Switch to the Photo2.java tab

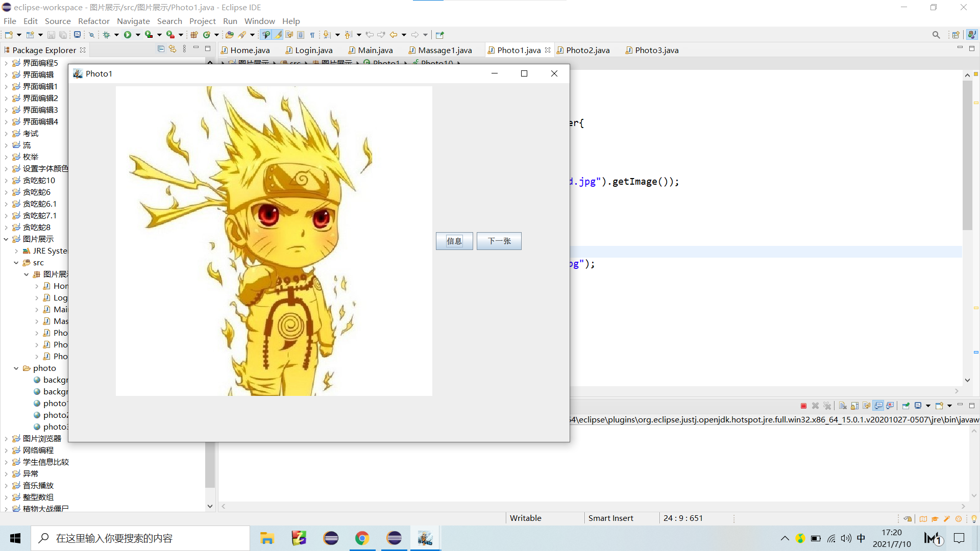pos(588,49)
